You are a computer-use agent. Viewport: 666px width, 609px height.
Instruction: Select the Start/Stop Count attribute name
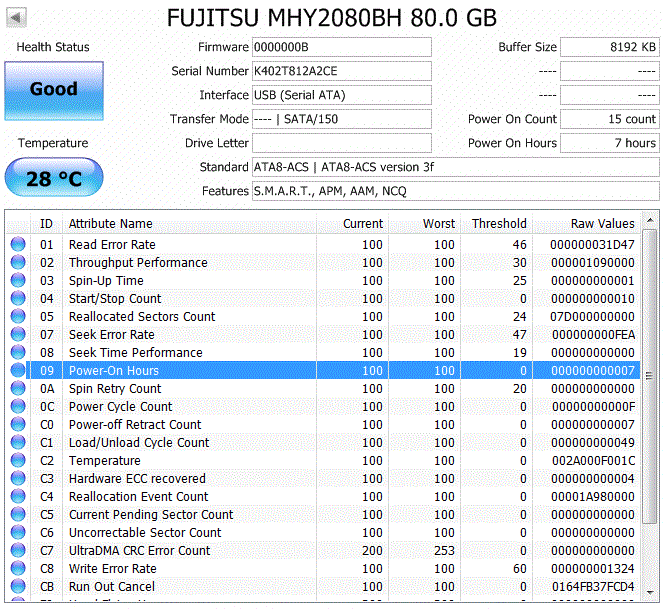pyautogui.click(x=115, y=299)
